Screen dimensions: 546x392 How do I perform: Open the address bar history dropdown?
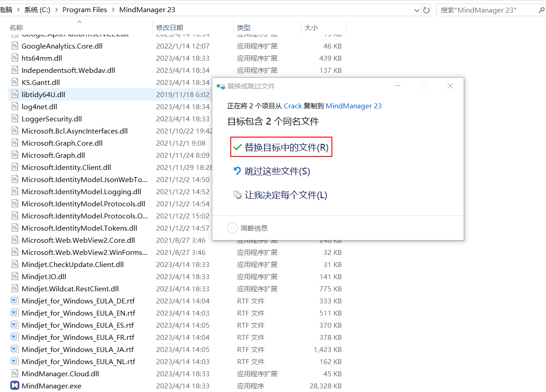pos(416,10)
